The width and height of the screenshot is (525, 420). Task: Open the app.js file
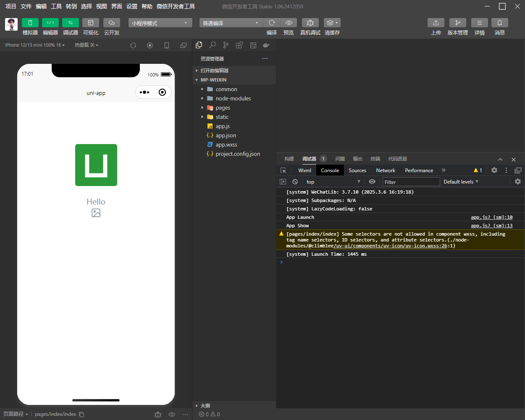234,126
